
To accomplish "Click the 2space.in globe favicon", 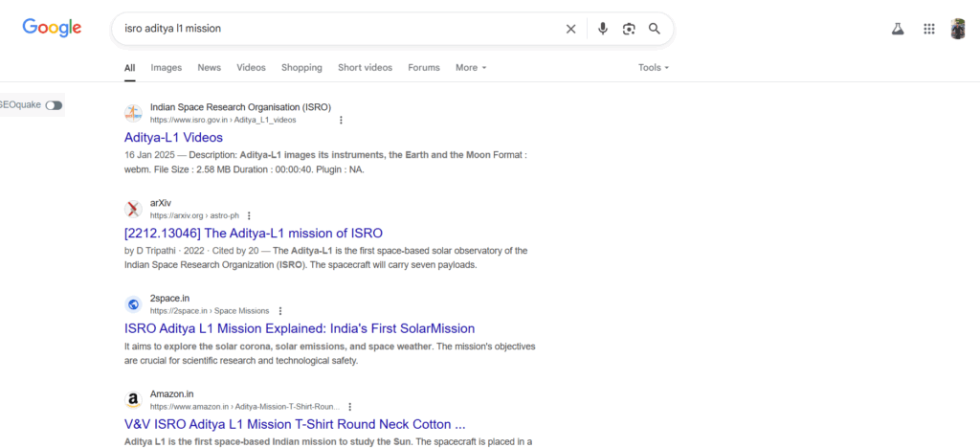I will point(133,304).
